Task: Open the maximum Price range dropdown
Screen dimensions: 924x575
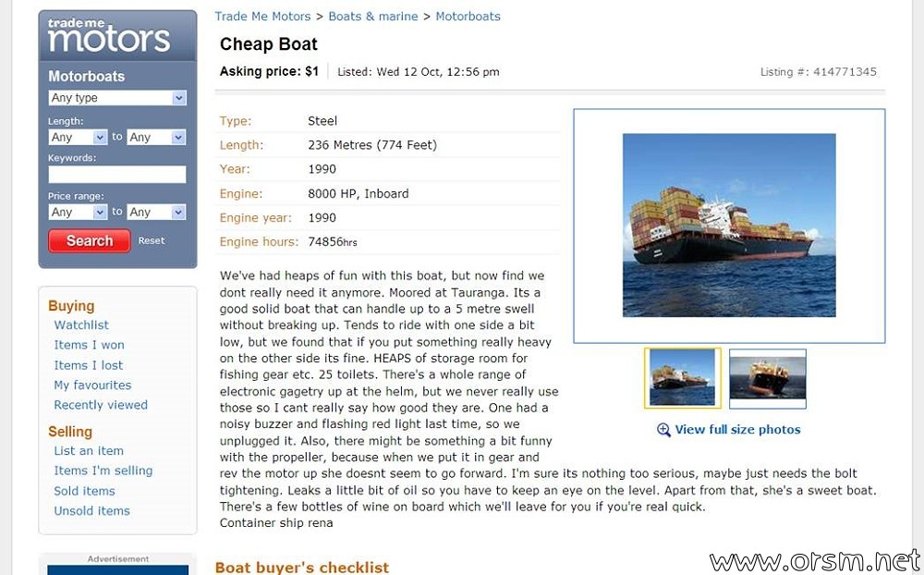Action: 156,213
